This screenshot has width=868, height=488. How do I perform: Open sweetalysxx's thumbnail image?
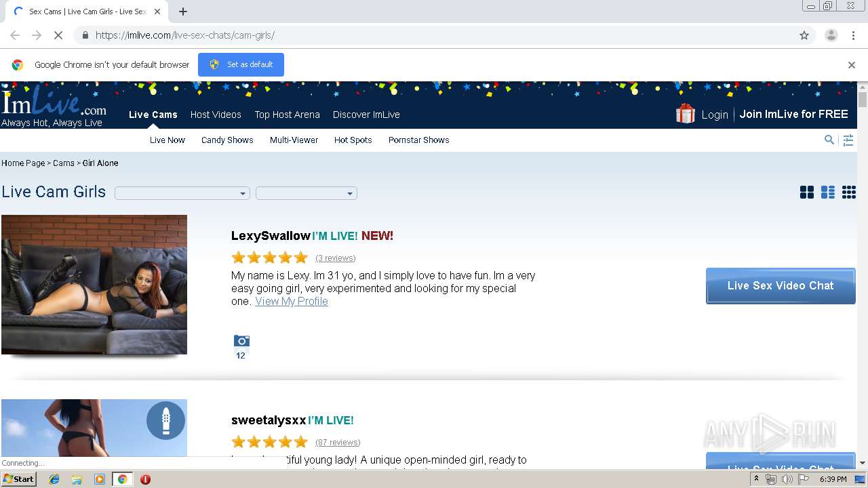(94, 428)
